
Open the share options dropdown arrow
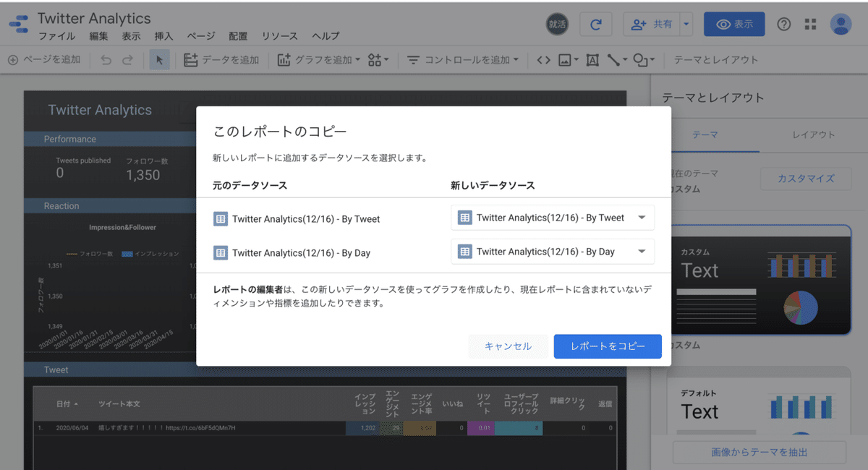[686, 24]
